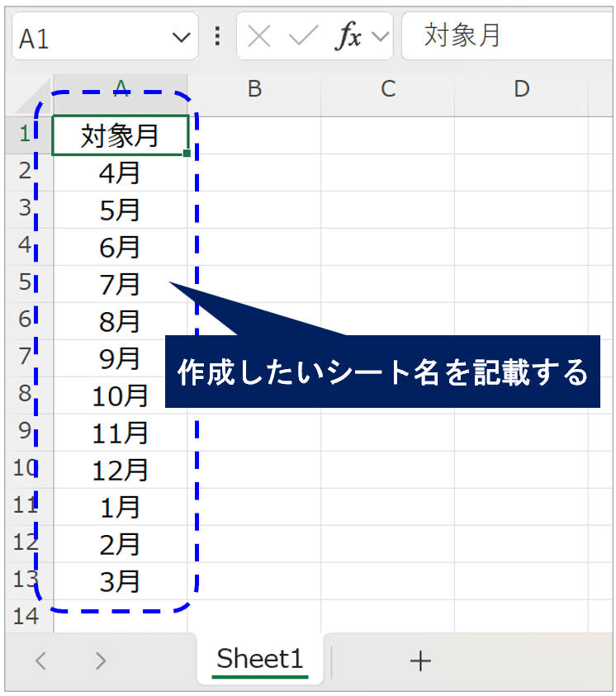Select column D header
The height and width of the screenshot is (696, 616).
point(522,95)
